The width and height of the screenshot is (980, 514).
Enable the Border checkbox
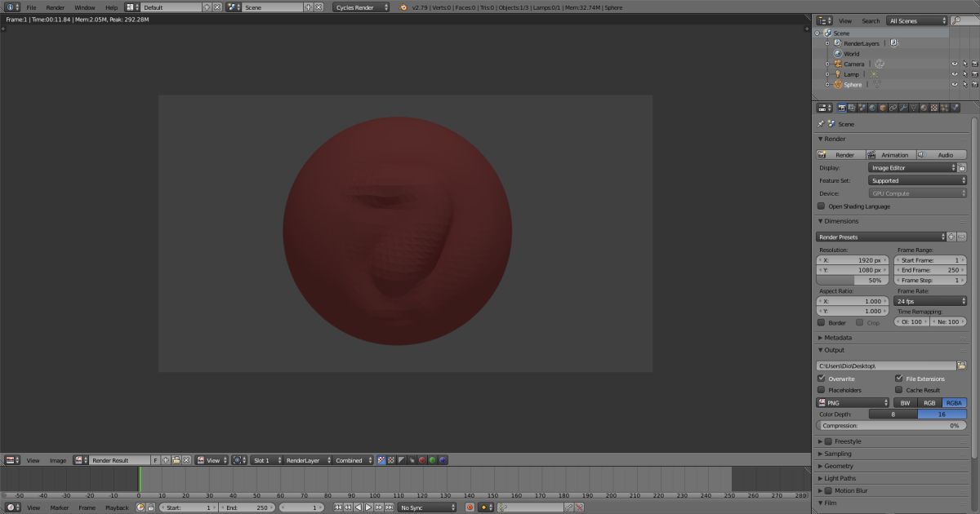[x=822, y=322]
